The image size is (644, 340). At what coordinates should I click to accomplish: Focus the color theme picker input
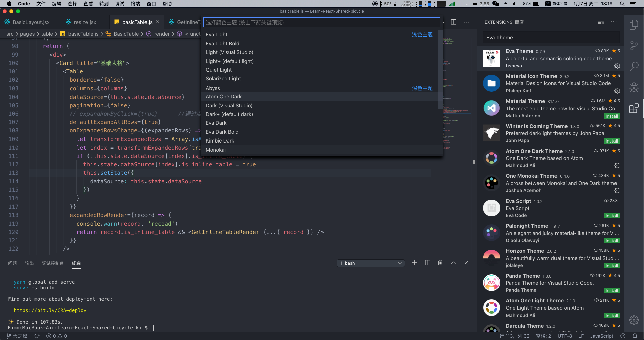(321, 22)
